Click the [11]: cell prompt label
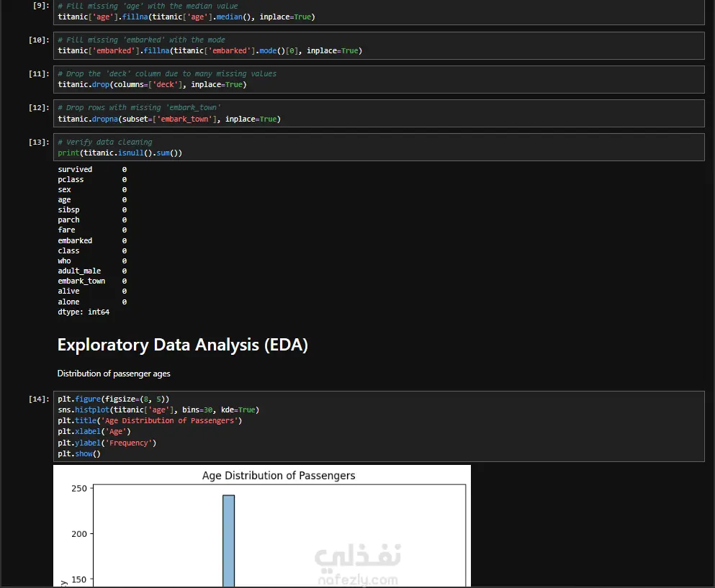The height and width of the screenshot is (588, 715). click(39, 74)
